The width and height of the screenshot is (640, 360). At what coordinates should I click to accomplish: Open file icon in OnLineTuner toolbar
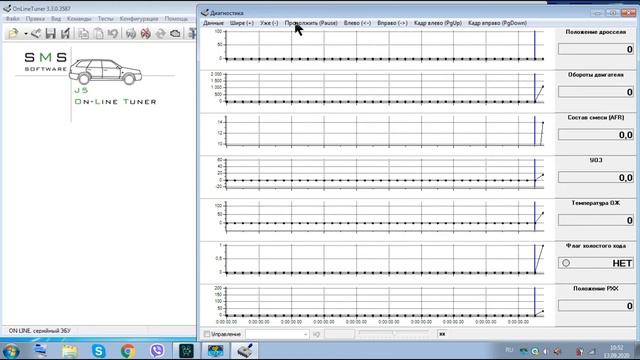click(13, 33)
